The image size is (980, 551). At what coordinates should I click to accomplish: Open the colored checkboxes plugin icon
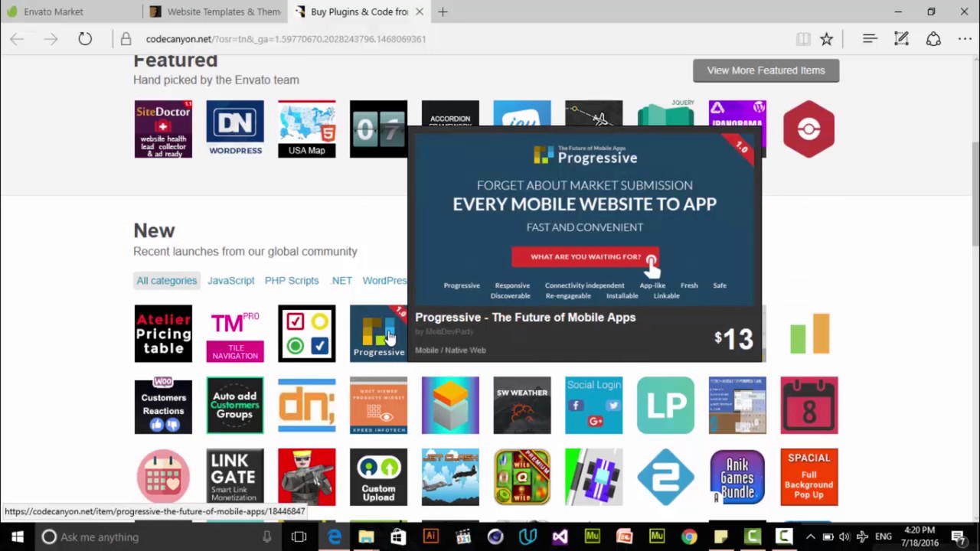tap(306, 334)
